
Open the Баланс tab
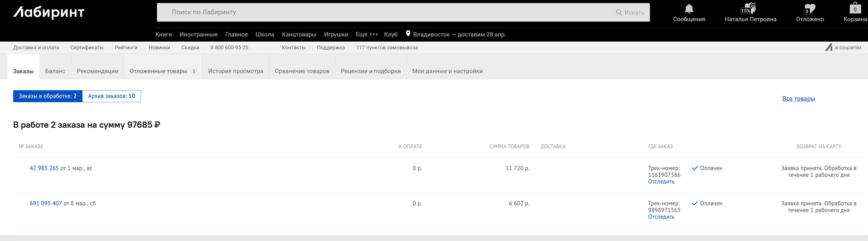click(55, 71)
